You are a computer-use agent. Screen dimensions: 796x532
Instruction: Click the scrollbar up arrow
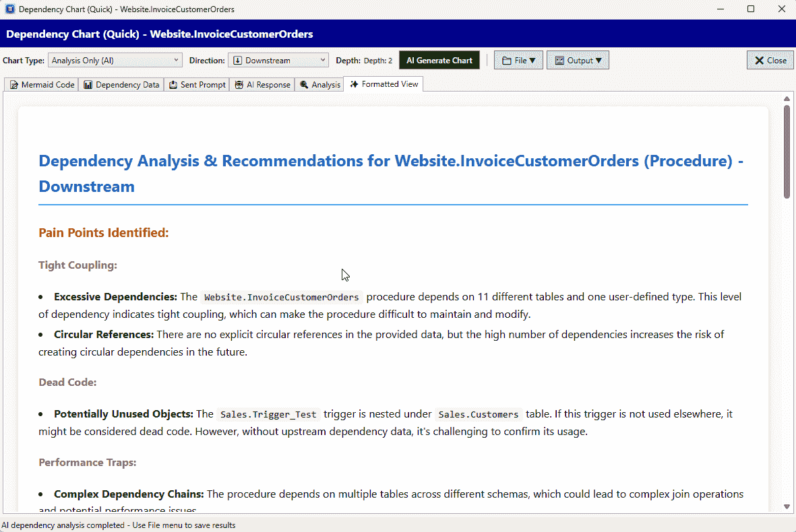[787, 99]
